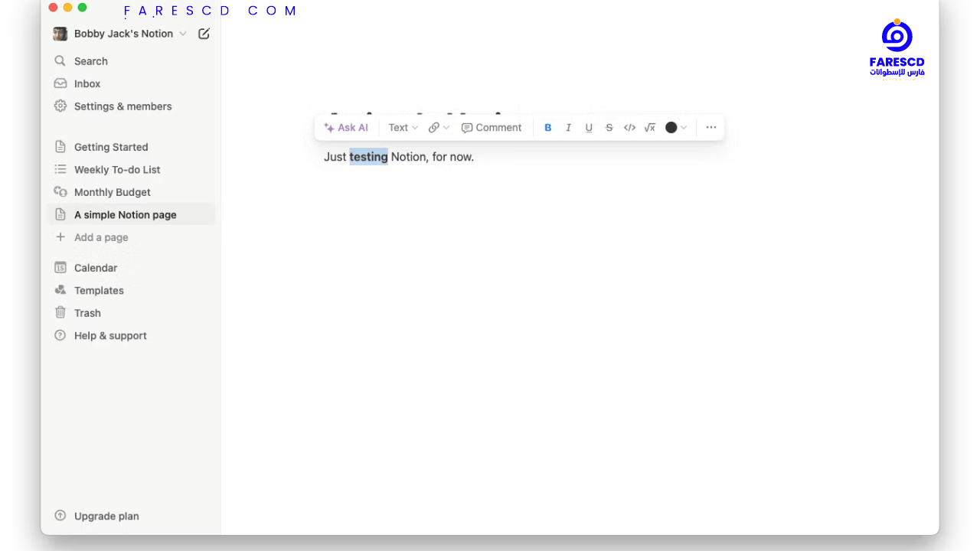Click the new page compose icon

[204, 34]
